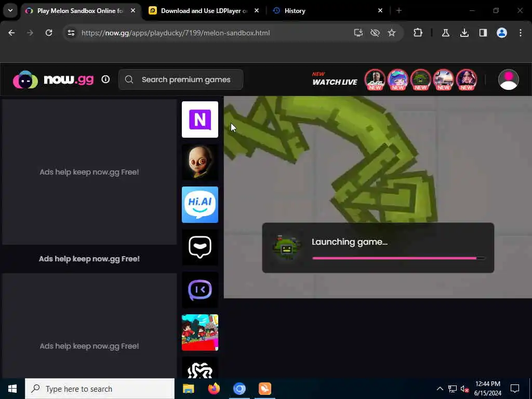Click the Launching game progress bar
The width and height of the screenshot is (532, 399).
click(x=398, y=258)
